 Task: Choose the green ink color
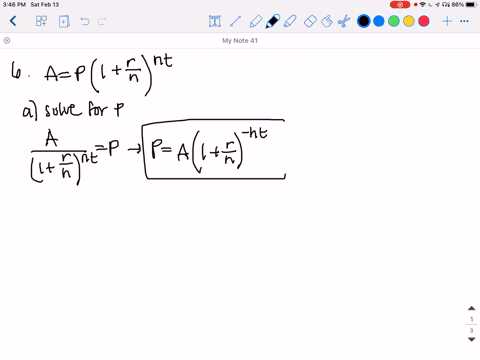394,21
